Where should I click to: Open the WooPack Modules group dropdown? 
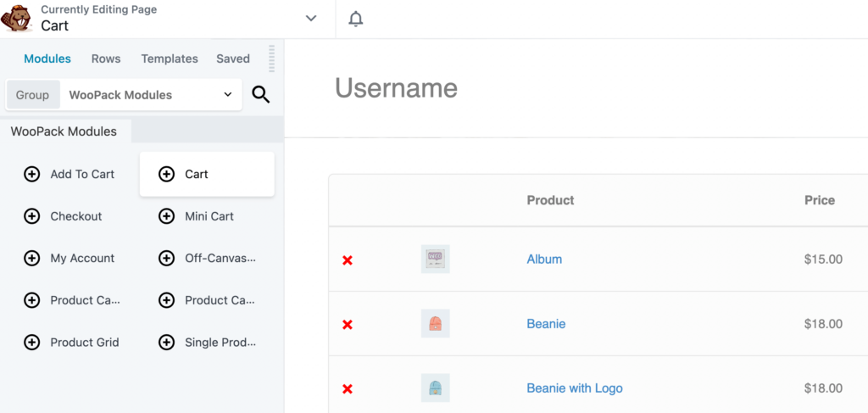(x=151, y=95)
